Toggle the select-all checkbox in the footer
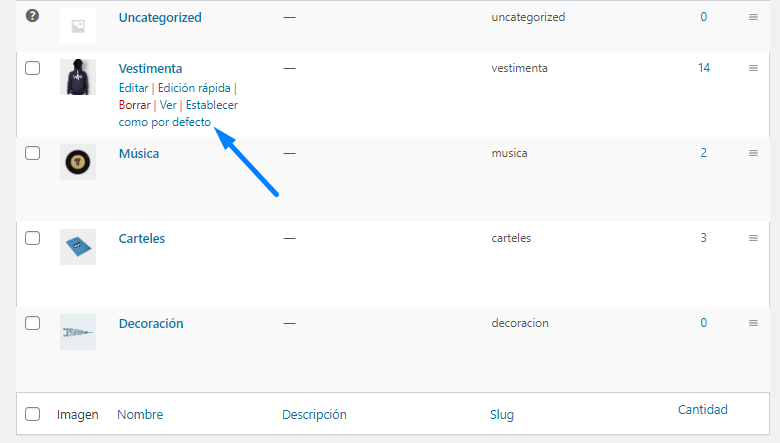This screenshot has width=780, height=443. (32, 414)
